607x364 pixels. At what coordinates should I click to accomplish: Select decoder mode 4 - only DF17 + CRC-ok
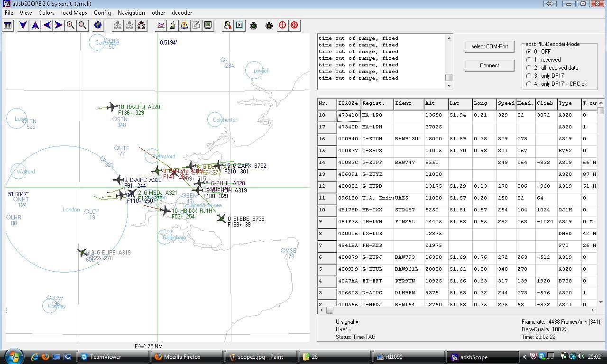click(x=557, y=84)
